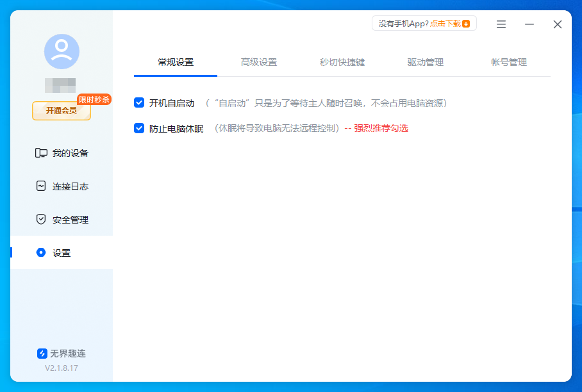Switch to the 驱动管理 tab

(425, 62)
